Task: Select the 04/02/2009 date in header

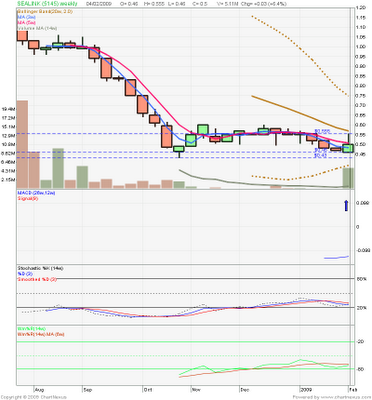Action: pyautogui.click(x=99, y=4)
